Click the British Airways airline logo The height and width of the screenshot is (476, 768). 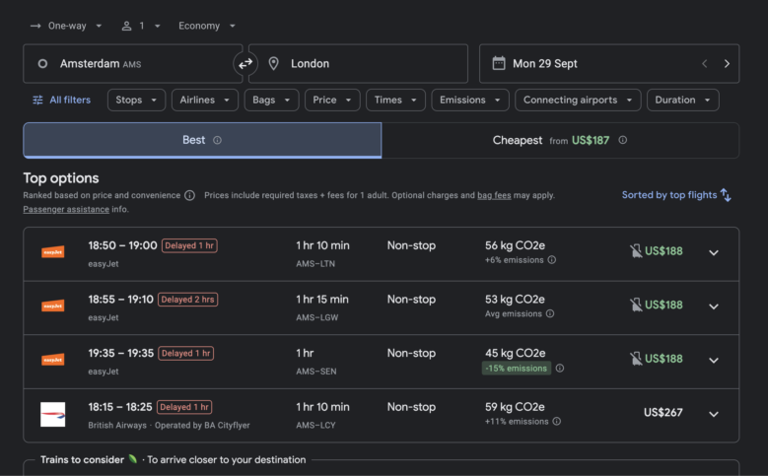tap(53, 414)
